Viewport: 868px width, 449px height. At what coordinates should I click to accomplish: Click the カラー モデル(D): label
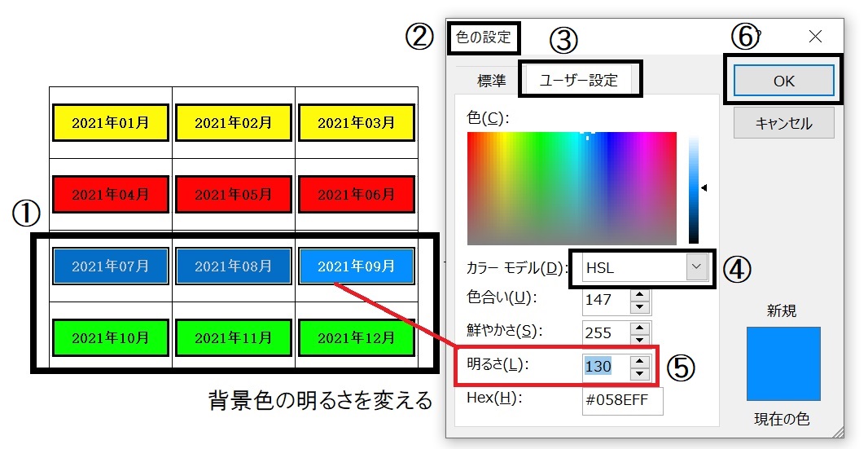pos(517,268)
